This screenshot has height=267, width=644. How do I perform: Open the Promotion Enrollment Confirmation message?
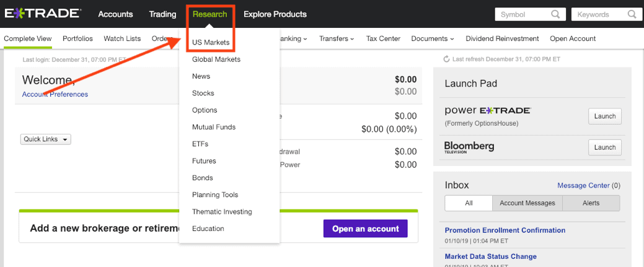point(505,230)
